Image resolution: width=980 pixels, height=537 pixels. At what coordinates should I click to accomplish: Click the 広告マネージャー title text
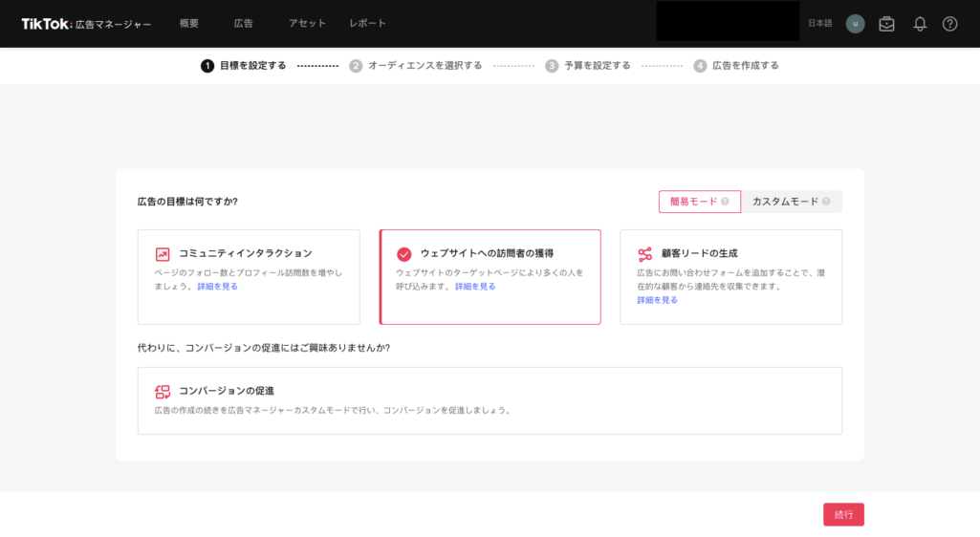click(x=113, y=24)
